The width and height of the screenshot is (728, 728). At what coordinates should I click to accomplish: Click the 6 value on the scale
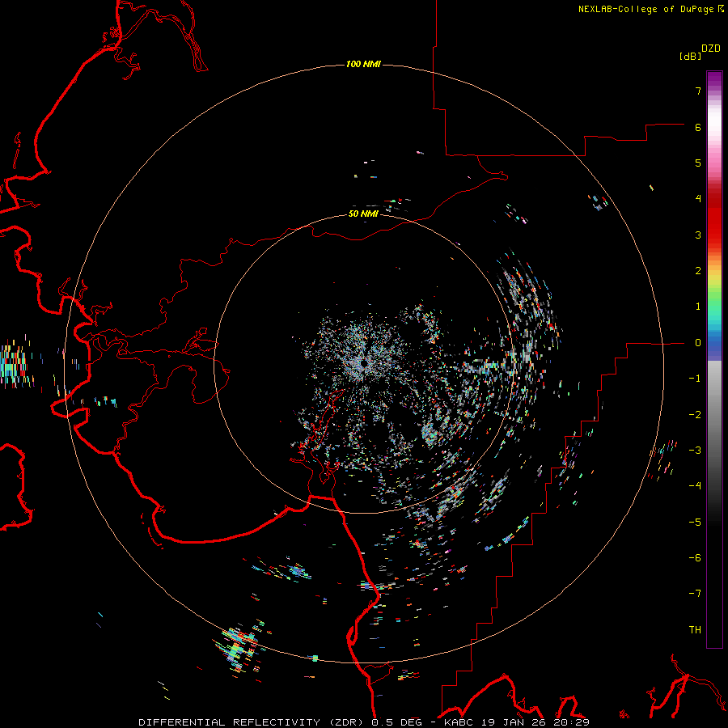tap(698, 127)
